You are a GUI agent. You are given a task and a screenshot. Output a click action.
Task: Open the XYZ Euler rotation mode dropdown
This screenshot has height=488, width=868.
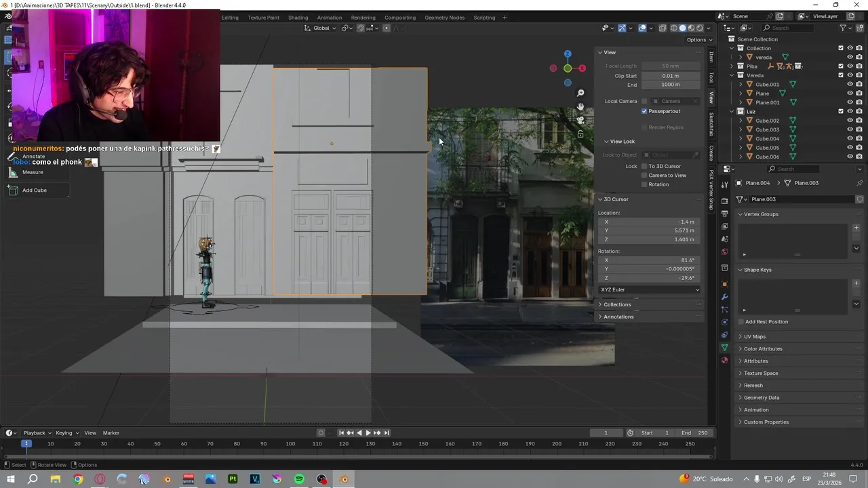tap(650, 290)
